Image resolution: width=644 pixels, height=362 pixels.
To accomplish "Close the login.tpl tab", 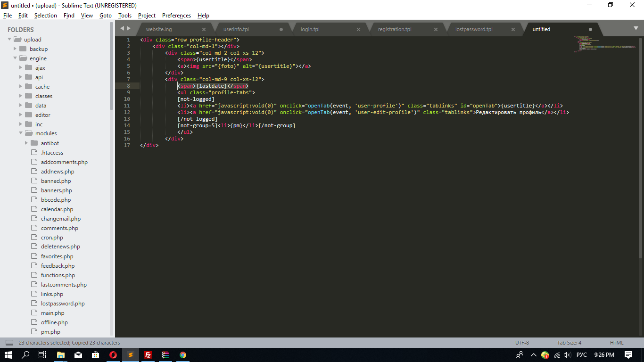I will [358, 29].
